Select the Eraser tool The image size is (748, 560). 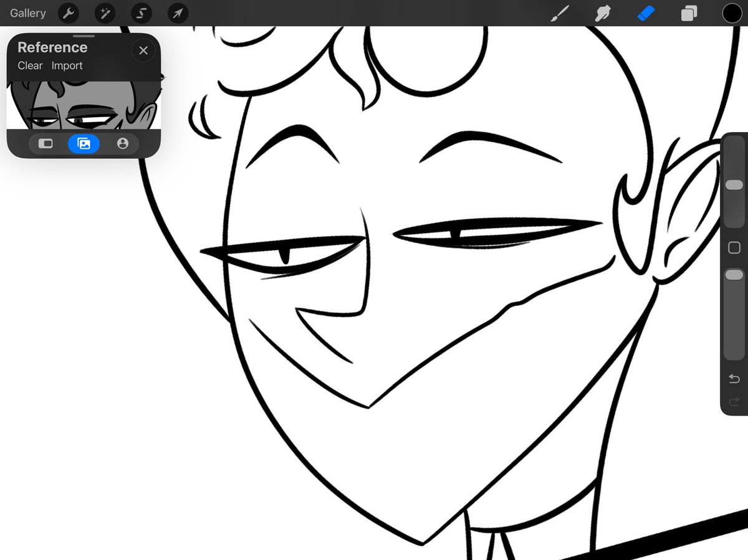pos(646,13)
